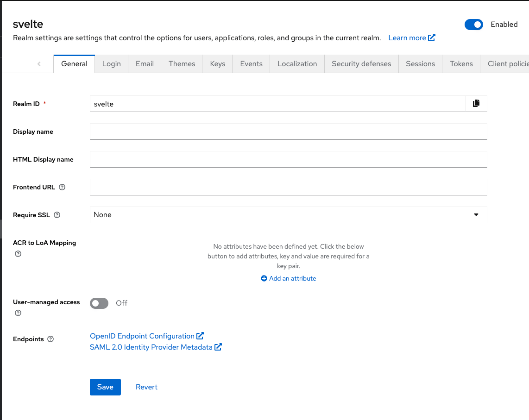Disable the realm using the Enabled toggle

[x=473, y=25]
